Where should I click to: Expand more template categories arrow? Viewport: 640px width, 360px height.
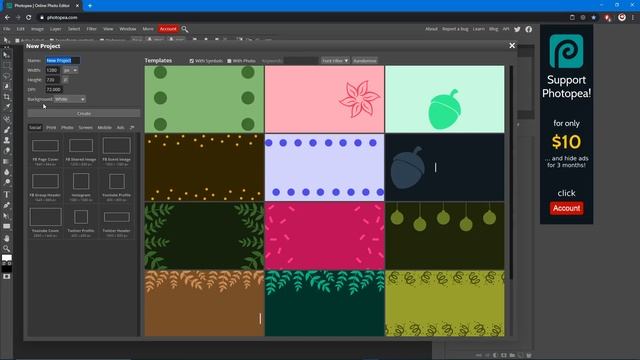click(132, 128)
